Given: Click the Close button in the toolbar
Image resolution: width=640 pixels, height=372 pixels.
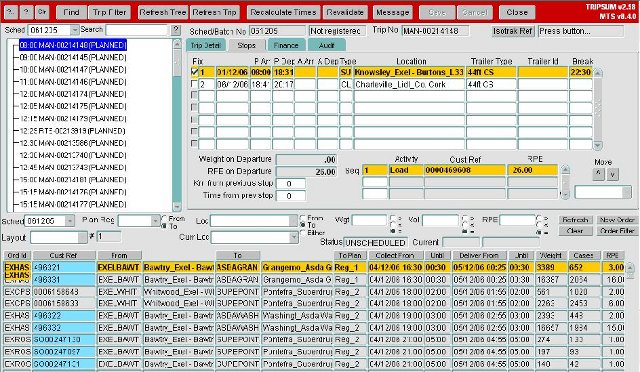Looking at the screenshot, I should point(517,12).
